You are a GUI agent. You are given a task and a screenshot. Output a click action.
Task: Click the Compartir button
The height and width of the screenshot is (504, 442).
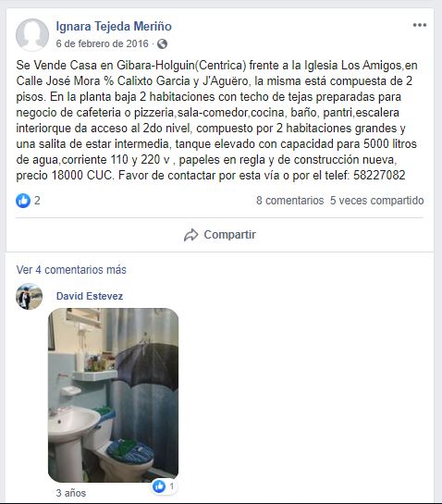[x=220, y=235]
